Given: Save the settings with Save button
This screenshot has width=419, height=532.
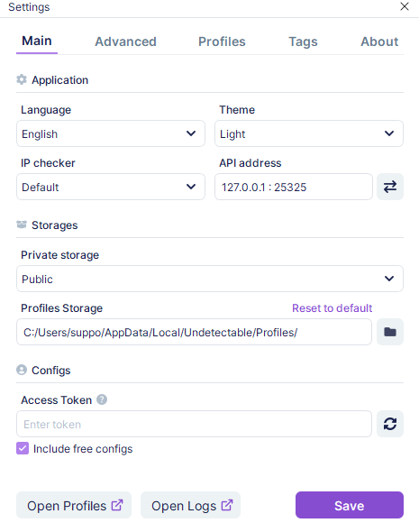Looking at the screenshot, I should [x=350, y=505].
